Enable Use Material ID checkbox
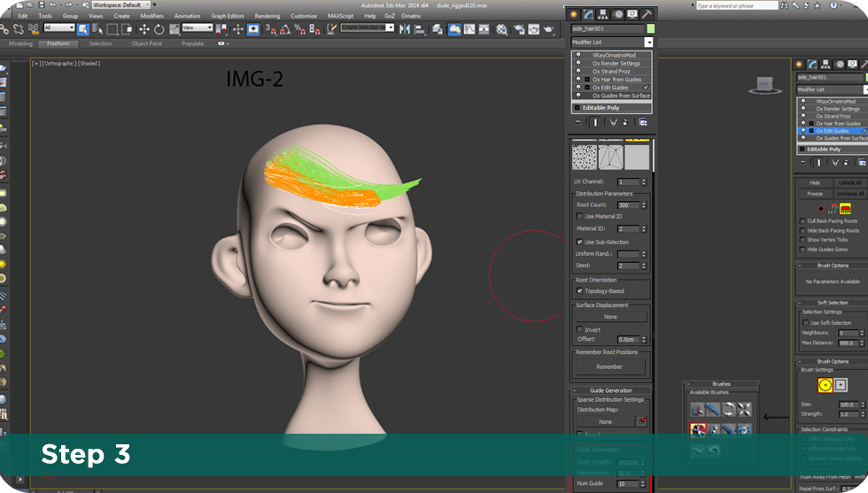The width and height of the screenshot is (868, 493). (579, 216)
